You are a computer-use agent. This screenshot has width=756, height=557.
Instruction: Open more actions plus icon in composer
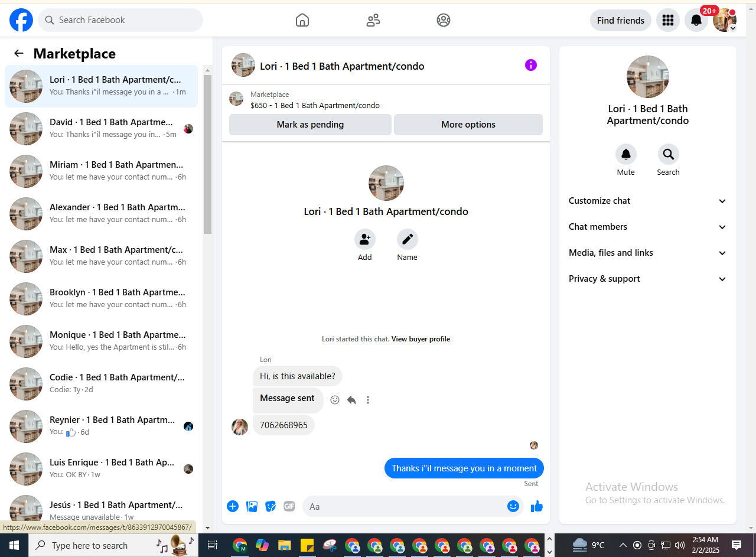pyautogui.click(x=233, y=506)
